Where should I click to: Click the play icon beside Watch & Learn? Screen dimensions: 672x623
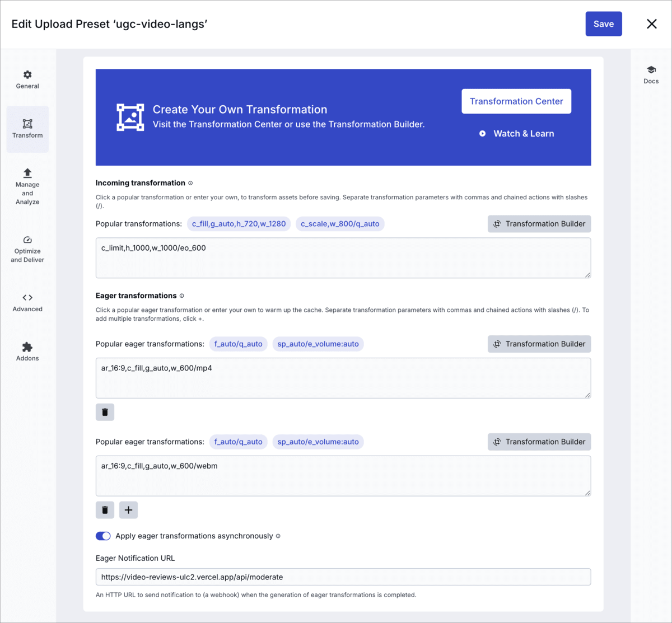tap(483, 134)
